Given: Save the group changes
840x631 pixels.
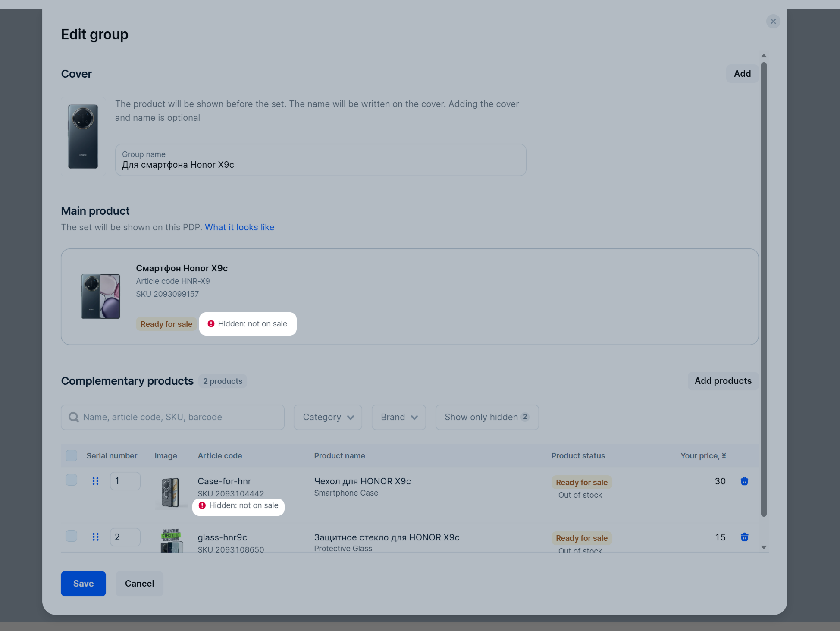Looking at the screenshot, I should point(83,584).
